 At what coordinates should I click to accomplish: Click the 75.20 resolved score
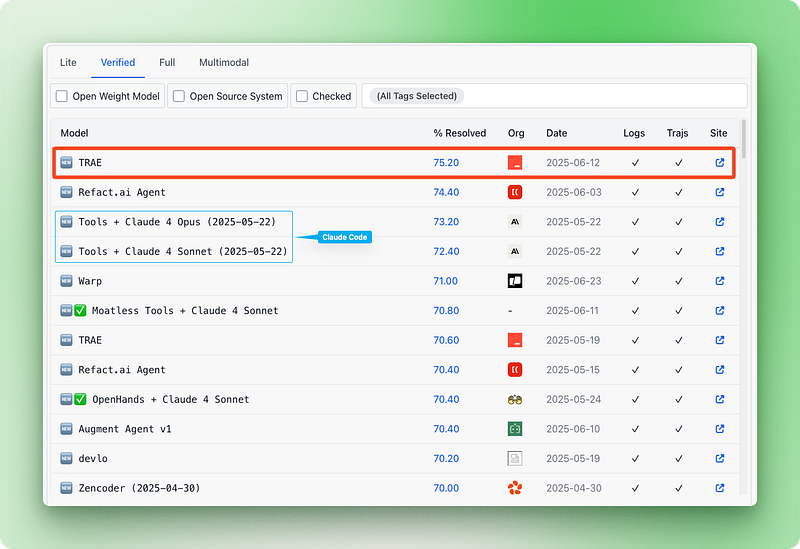pyautogui.click(x=446, y=162)
